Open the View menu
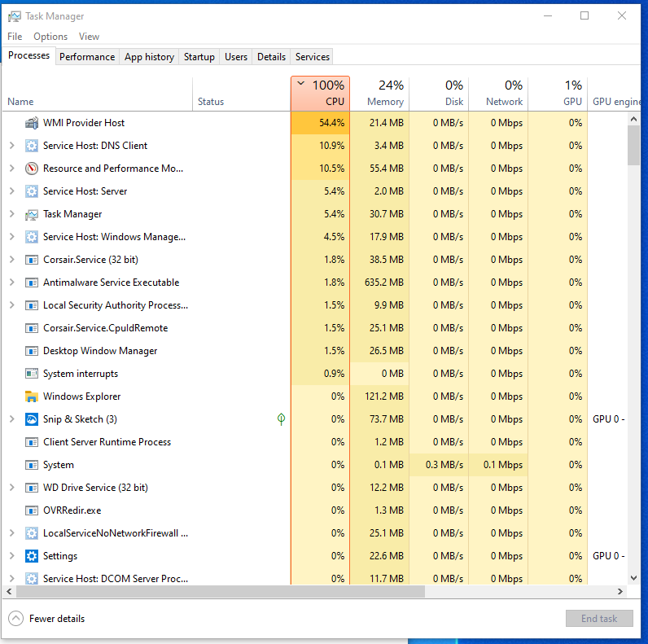The height and width of the screenshot is (644, 648). [x=89, y=37]
